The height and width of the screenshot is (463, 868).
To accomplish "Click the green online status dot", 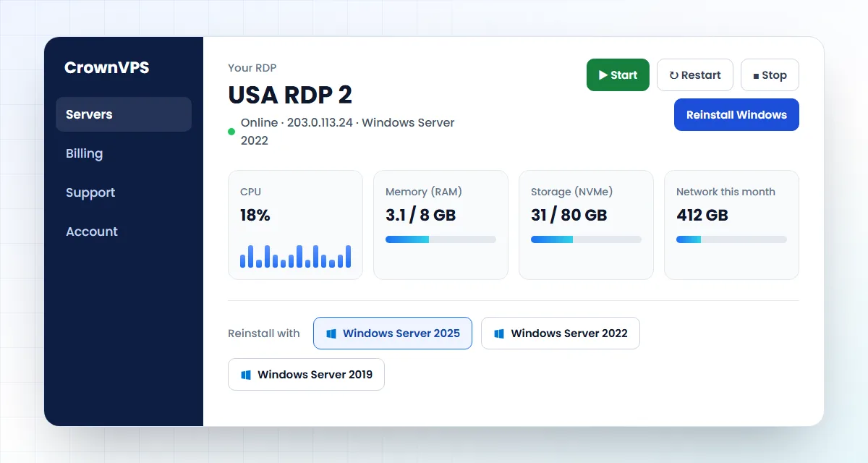I will click(x=231, y=132).
